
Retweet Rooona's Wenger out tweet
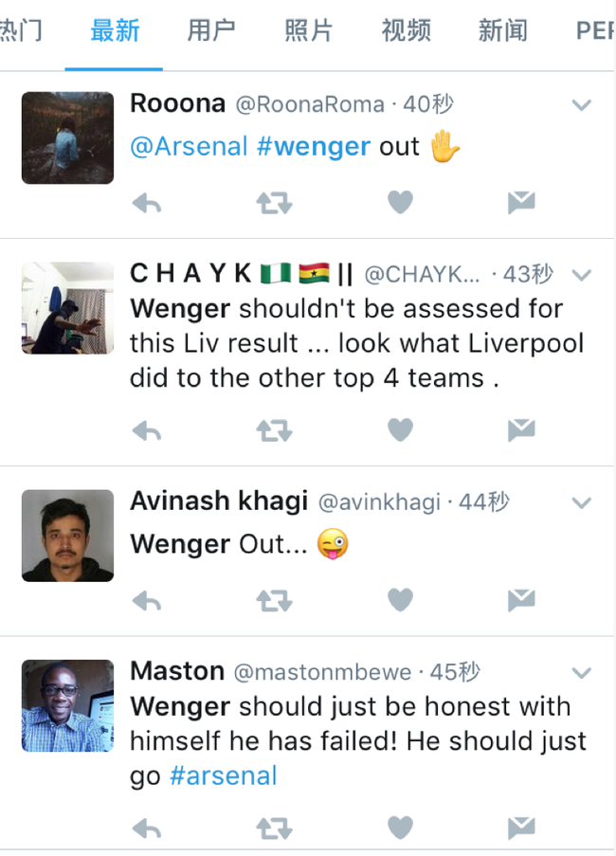pos(274,202)
